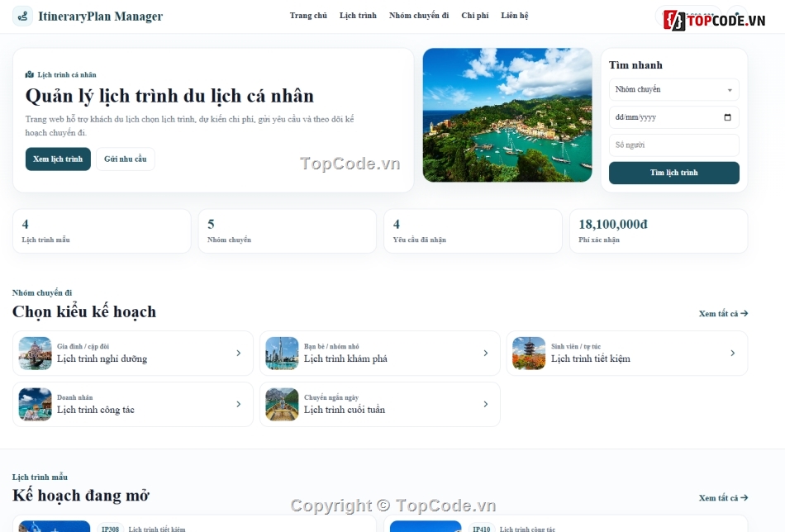Viewport: 785px width, 532px height.
Task: Click the Tìm lịch trình button
Action: click(673, 173)
